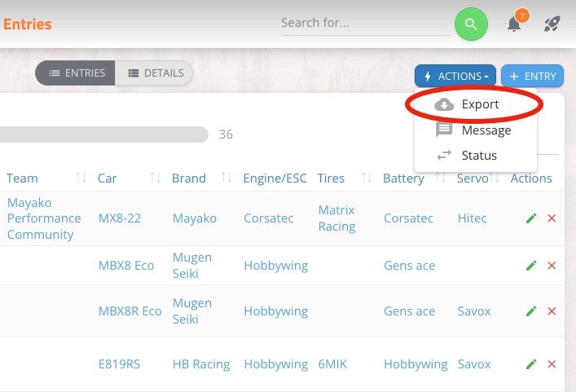Switch to the ENTRIES view tab
The height and width of the screenshot is (392, 576).
[x=75, y=73]
